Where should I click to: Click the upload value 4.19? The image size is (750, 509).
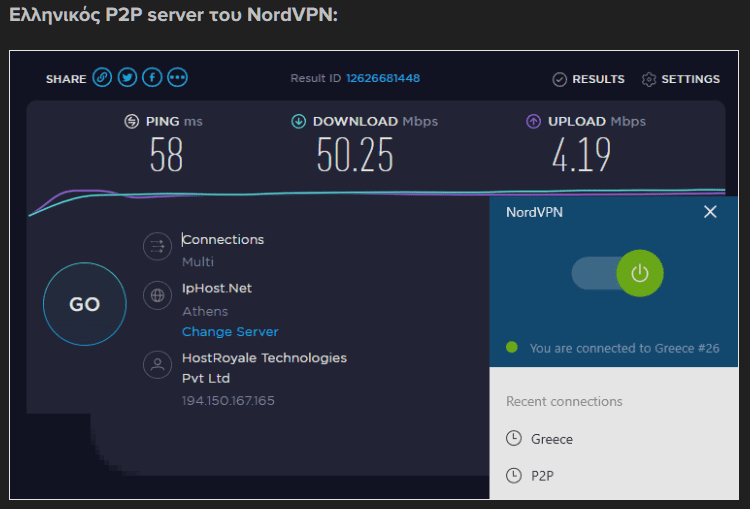[x=582, y=155]
